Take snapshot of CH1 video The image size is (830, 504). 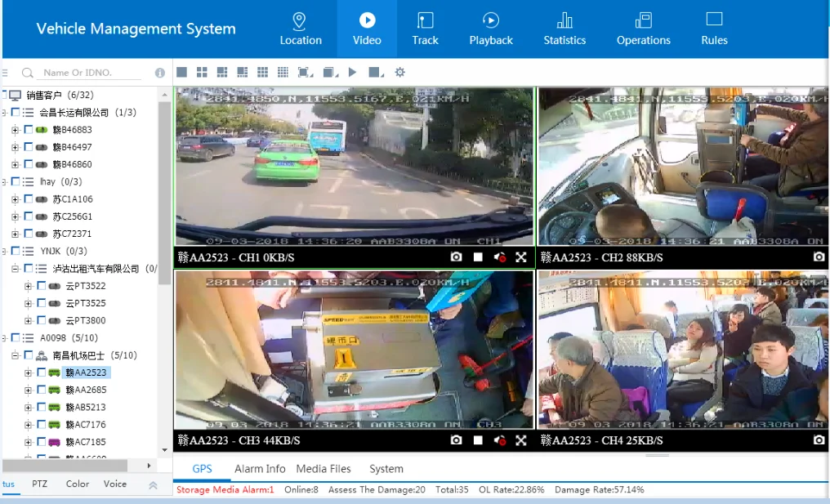pyautogui.click(x=456, y=257)
